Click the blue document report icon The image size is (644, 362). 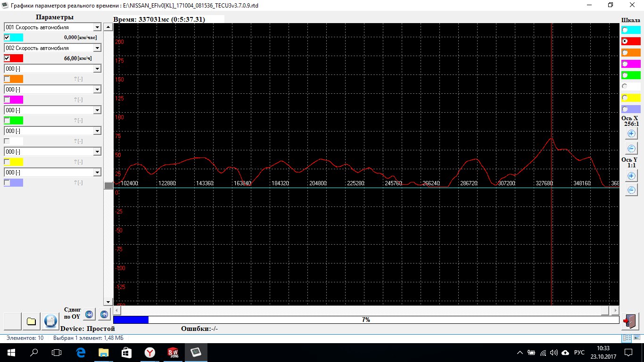50,321
